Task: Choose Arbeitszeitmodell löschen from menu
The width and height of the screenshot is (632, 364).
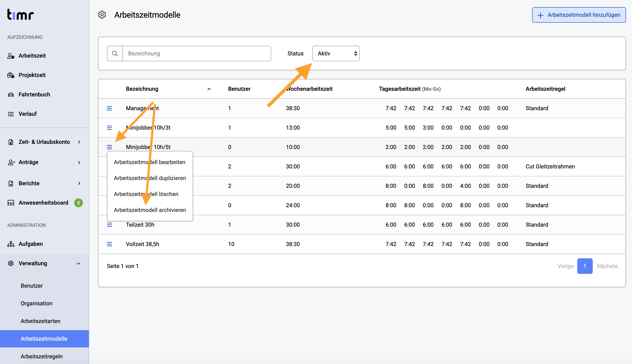Action: [x=146, y=194]
